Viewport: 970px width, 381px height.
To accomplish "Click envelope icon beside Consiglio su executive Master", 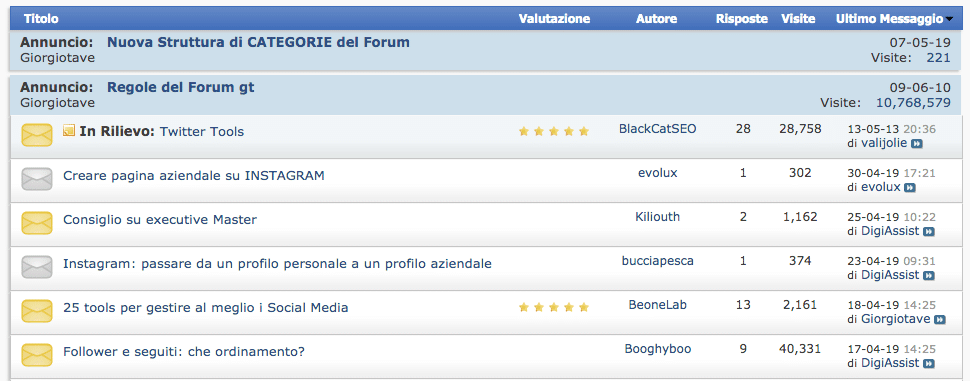I will point(36,223).
